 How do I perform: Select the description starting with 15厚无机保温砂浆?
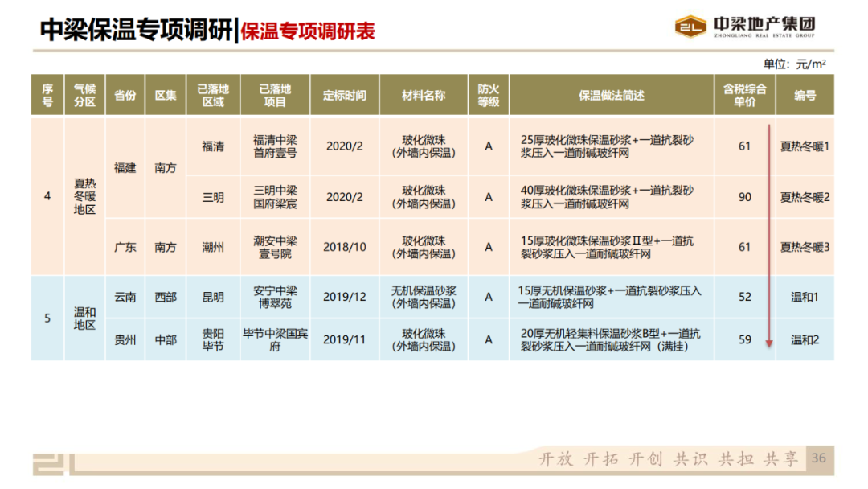612,297
